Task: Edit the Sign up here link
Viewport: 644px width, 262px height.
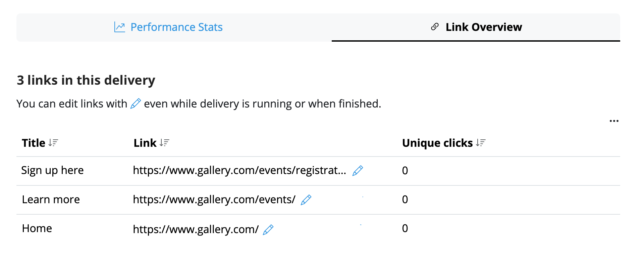Action: tap(358, 171)
